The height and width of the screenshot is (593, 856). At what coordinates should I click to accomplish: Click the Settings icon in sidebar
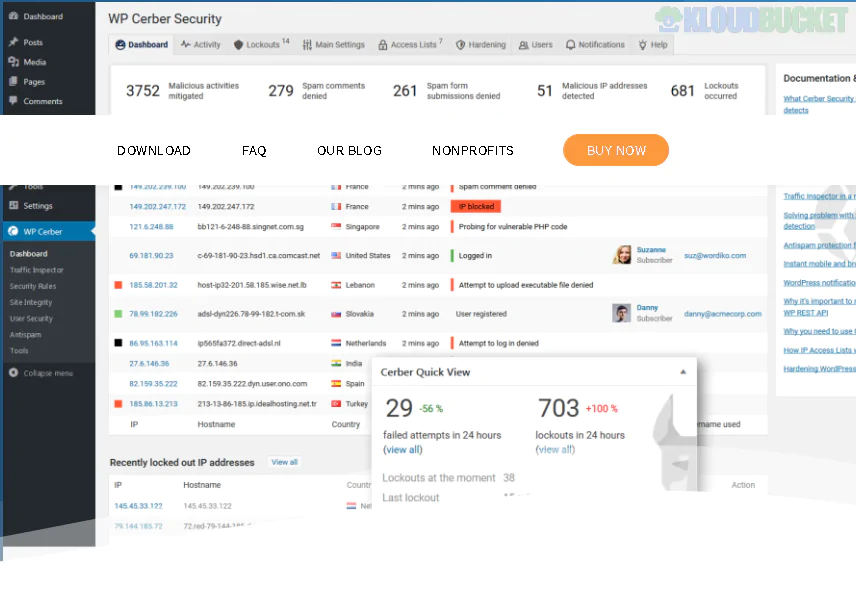coord(13,206)
